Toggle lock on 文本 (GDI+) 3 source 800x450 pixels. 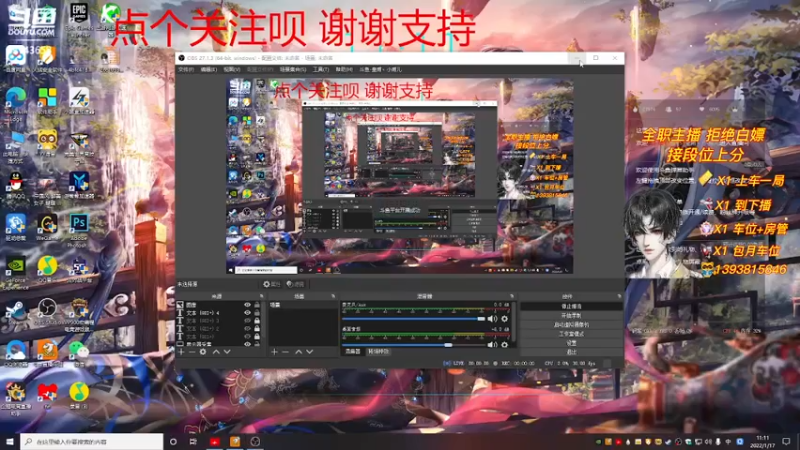pyautogui.click(x=257, y=321)
